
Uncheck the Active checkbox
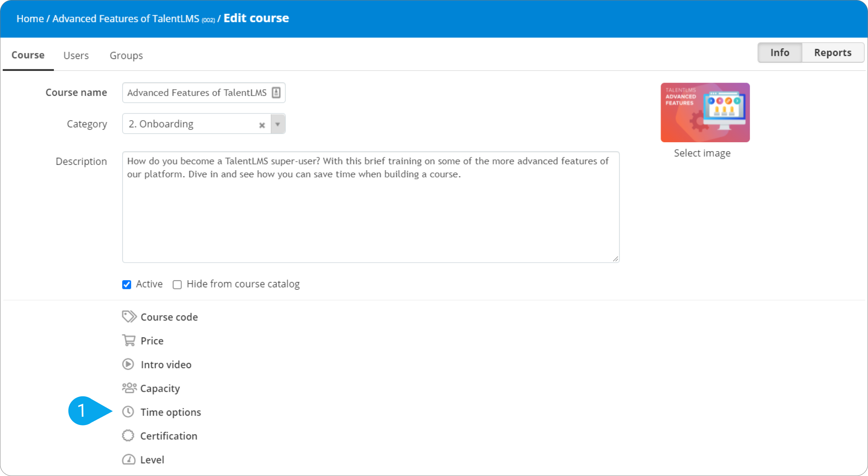click(x=127, y=284)
